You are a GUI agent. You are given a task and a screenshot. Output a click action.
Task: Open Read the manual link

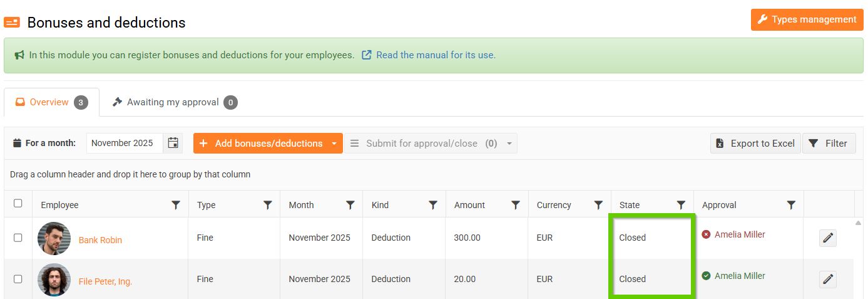tap(436, 55)
